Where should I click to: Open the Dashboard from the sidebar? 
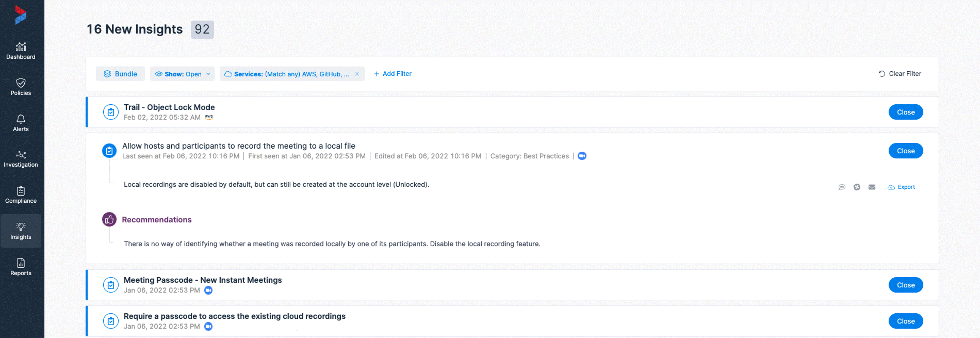click(21, 51)
